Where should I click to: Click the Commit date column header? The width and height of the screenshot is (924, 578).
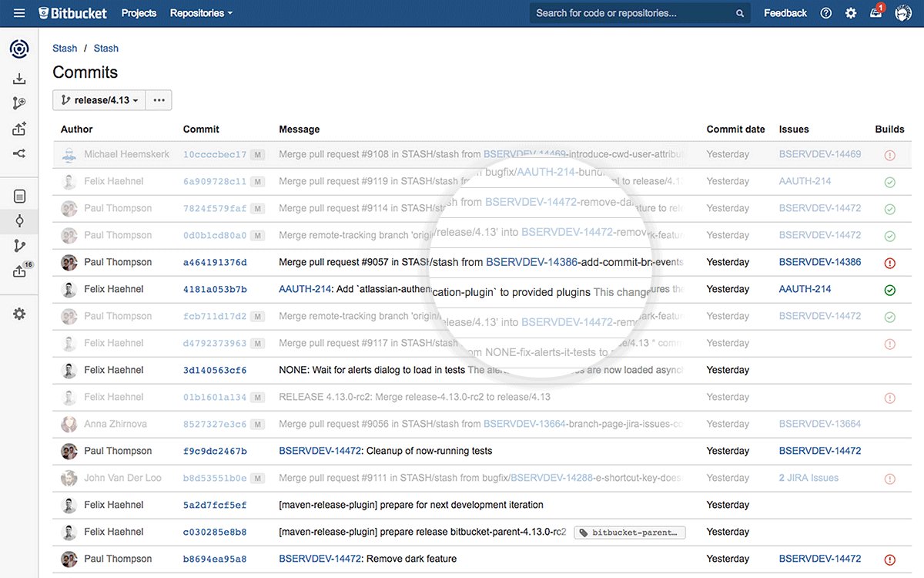pos(736,129)
